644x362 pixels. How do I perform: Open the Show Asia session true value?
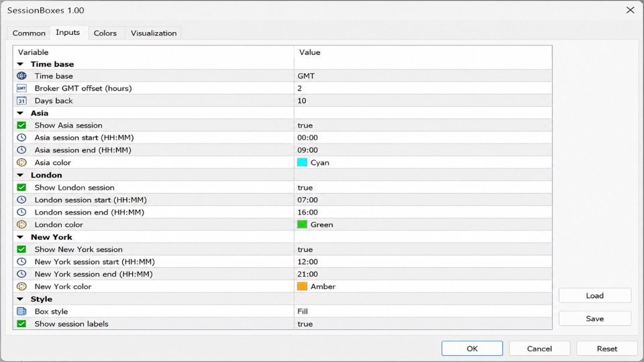(x=423, y=125)
